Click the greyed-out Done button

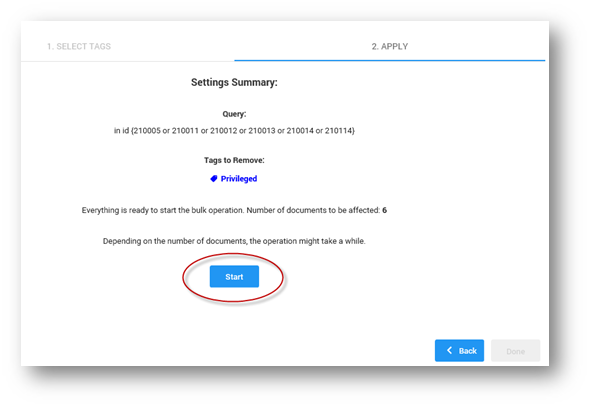coord(515,351)
